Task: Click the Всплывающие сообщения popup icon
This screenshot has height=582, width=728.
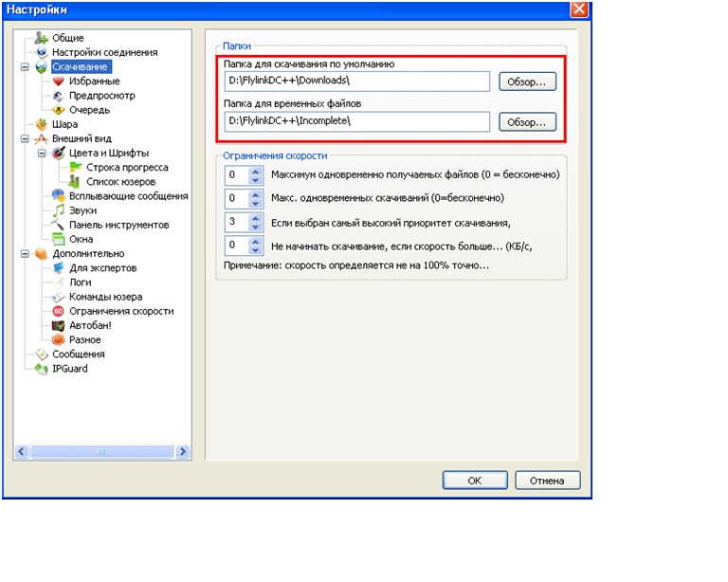Action: pyautogui.click(x=59, y=196)
